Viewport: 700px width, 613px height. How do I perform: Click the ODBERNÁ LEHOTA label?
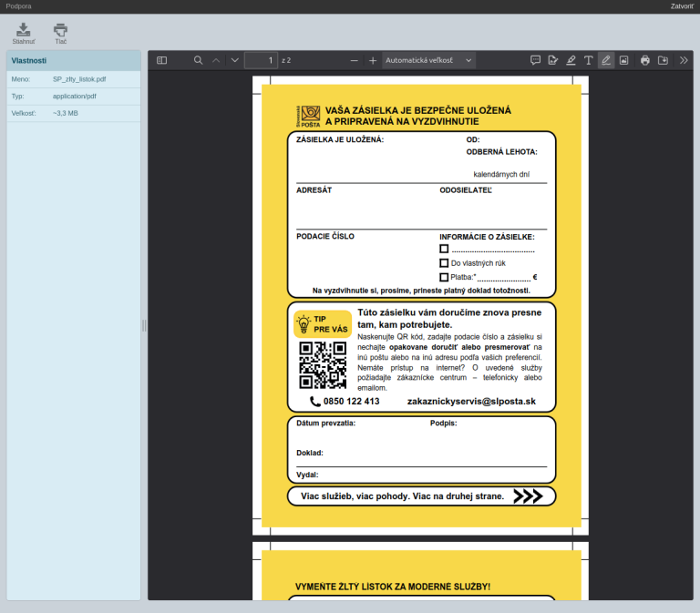coord(502,152)
